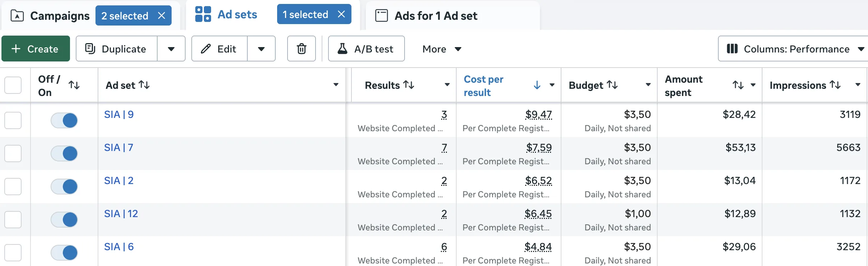868x266 pixels.
Task: Toggle the Cost per result sort arrow
Action: click(x=537, y=85)
